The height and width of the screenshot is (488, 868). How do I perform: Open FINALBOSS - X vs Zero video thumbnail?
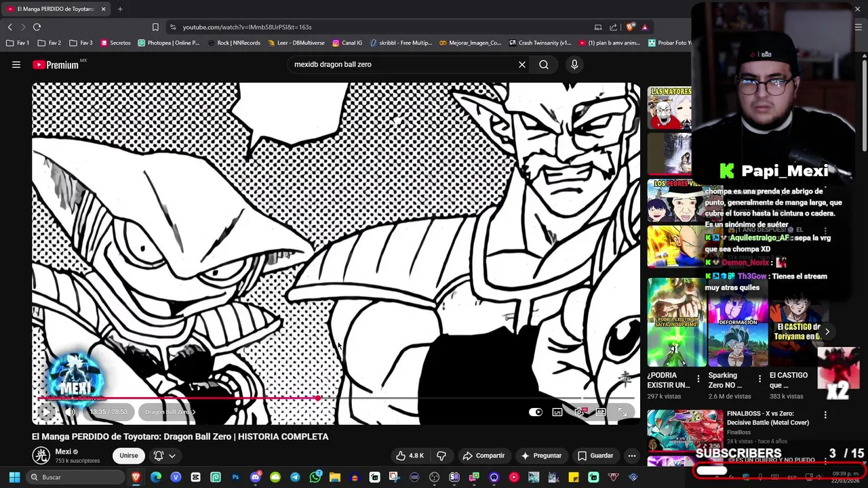click(x=685, y=430)
